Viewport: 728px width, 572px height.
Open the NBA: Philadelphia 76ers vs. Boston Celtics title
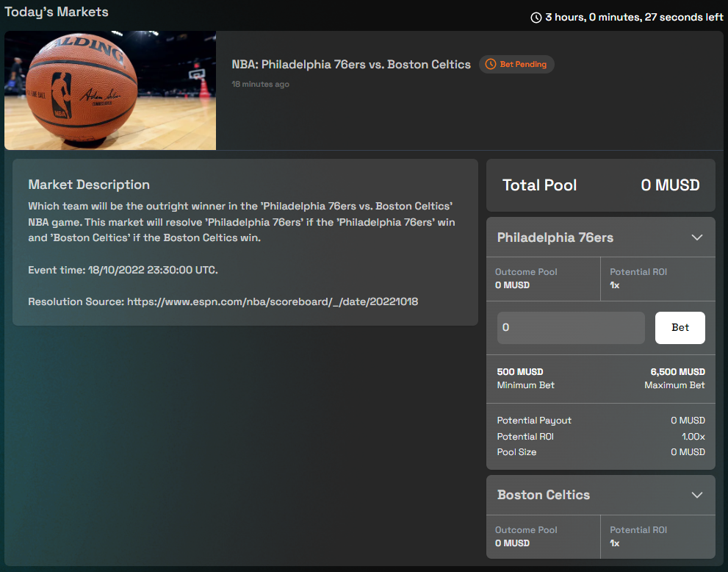tap(351, 64)
